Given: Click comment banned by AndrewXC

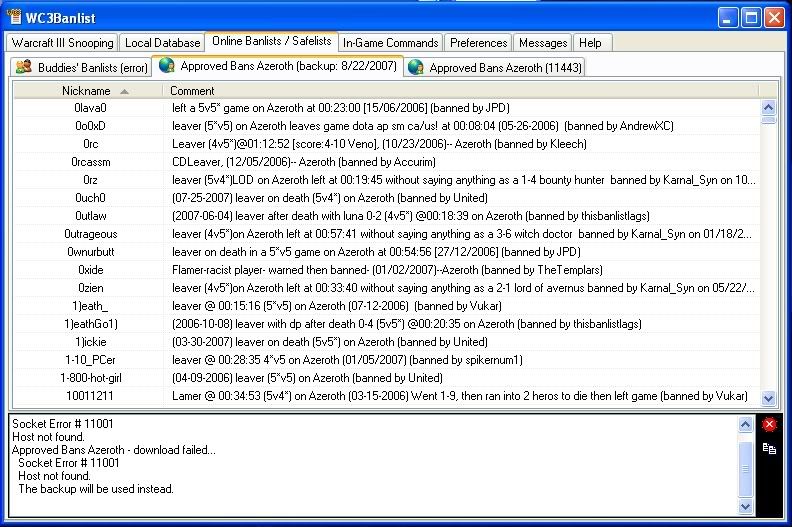Looking at the screenshot, I should pos(423,126).
